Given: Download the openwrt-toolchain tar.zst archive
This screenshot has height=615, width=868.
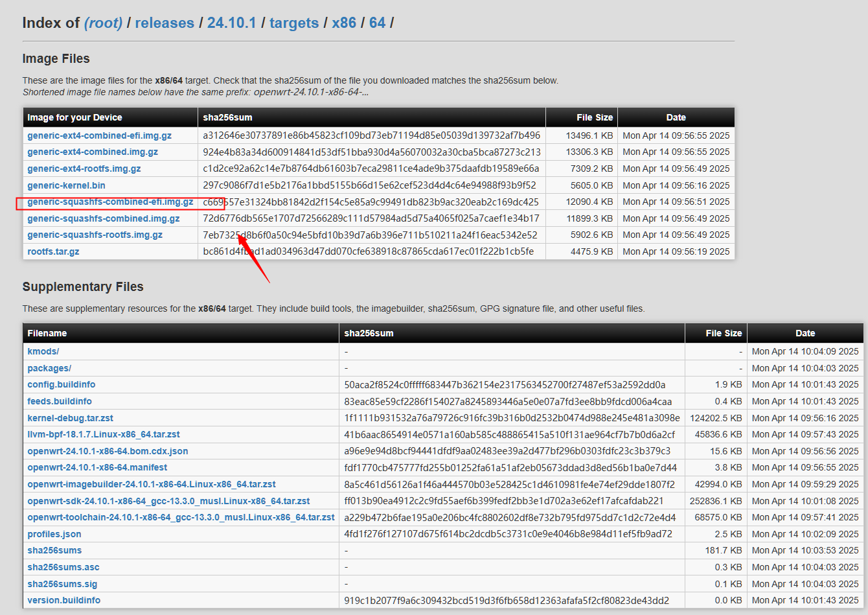Looking at the screenshot, I should (181, 517).
